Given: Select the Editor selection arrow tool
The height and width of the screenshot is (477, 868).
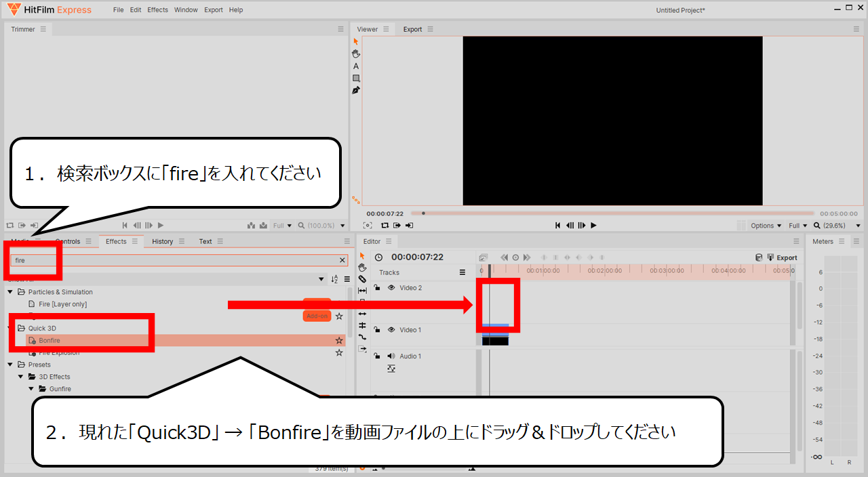Looking at the screenshot, I should tap(362, 255).
